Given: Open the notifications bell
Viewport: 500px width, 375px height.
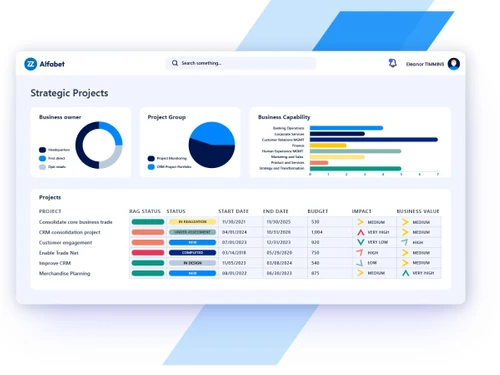Looking at the screenshot, I should (x=393, y=63).
